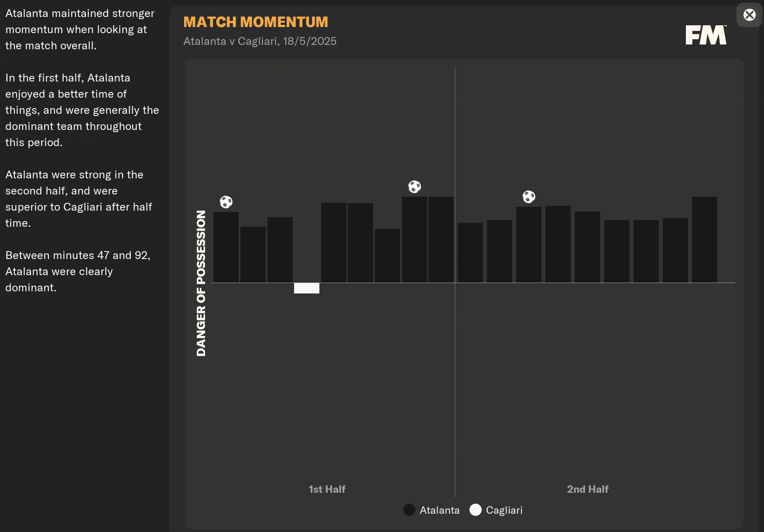Click the 1st Half label
The width and height of the screenshot is (764, 532).
[x=327, y=489]
